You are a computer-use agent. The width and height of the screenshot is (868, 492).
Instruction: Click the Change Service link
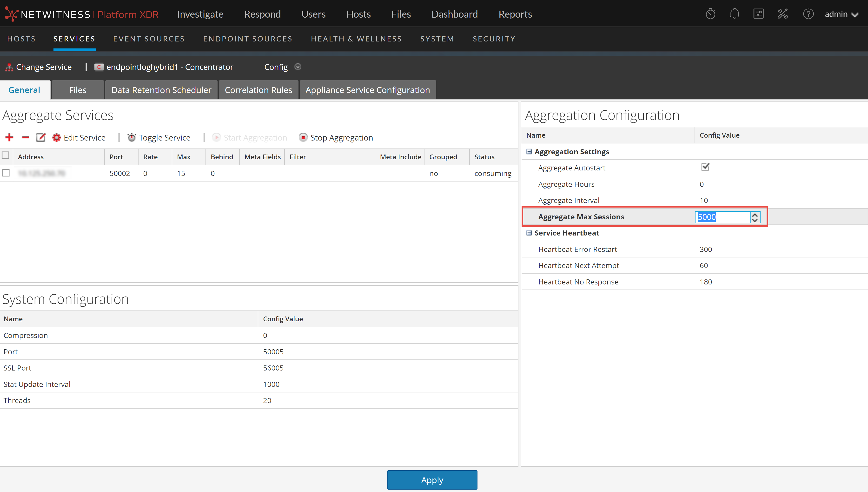[x=44, y=67]
